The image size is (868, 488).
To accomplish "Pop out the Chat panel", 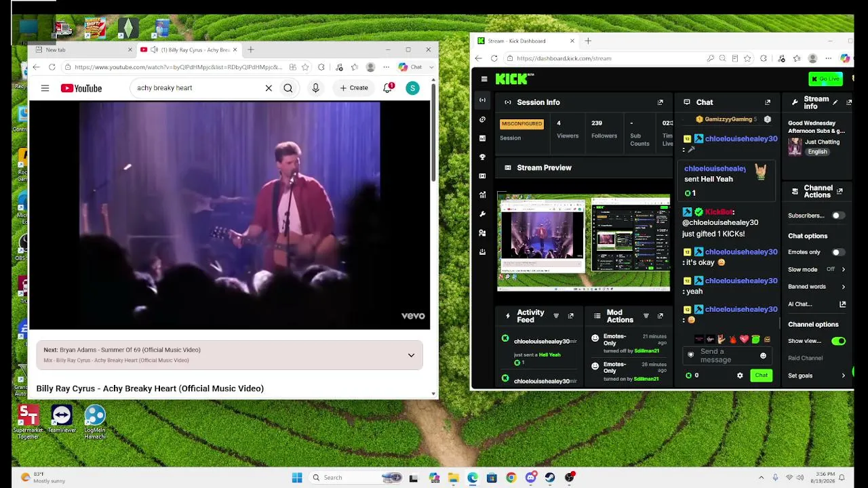I will [x=768, y=102].
